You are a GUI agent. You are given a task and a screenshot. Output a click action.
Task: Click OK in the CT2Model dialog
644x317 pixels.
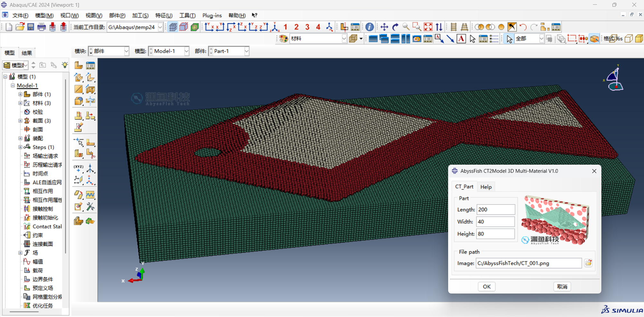pos(487,286)
